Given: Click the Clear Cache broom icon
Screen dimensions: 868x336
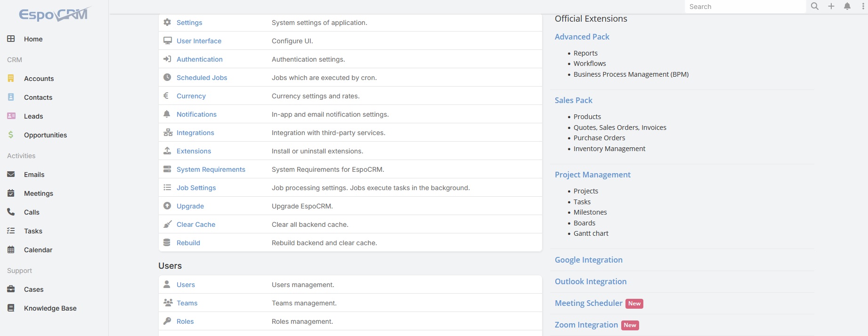Looking at the screenshot, I should (167, 224).
